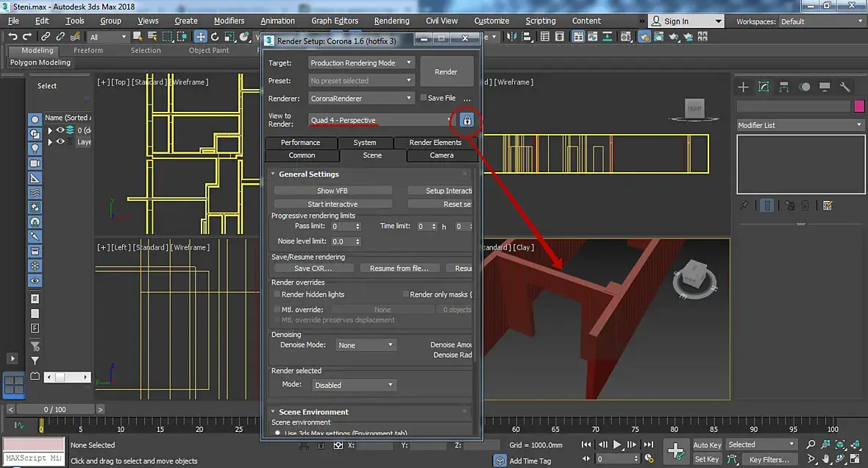868x468 pixels.
Task: Switch to the Camera tab
Action: click(441, 155)
